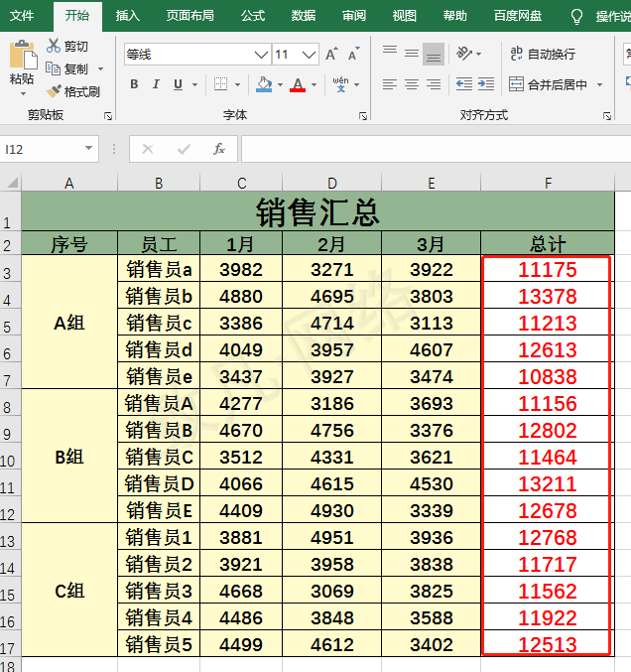
Task: Click the Select All corner triangle
Action: (x=12, y=183)
